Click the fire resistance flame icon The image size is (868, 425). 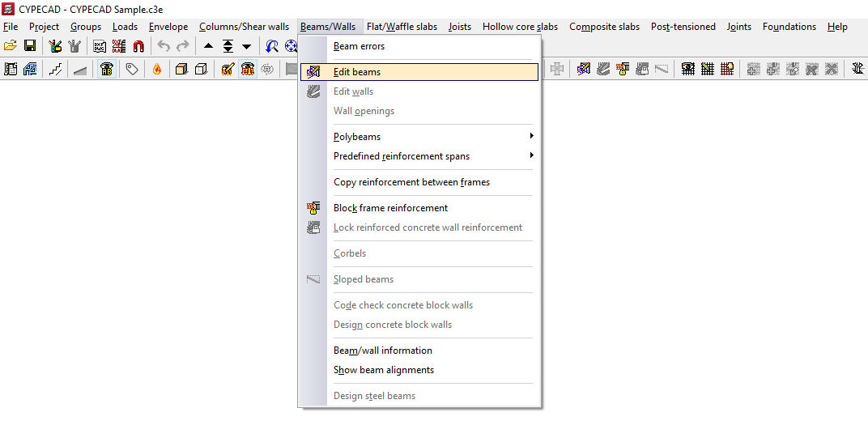157,69
